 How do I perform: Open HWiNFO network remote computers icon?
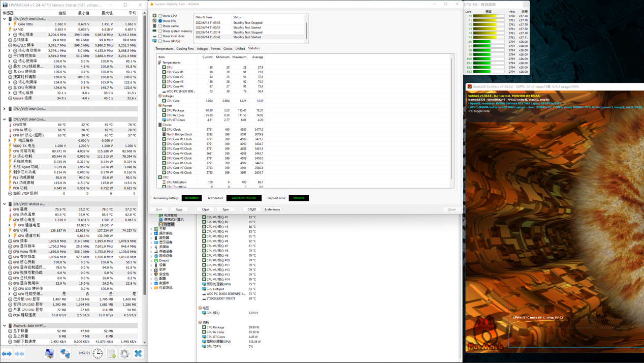click(65, 354)
